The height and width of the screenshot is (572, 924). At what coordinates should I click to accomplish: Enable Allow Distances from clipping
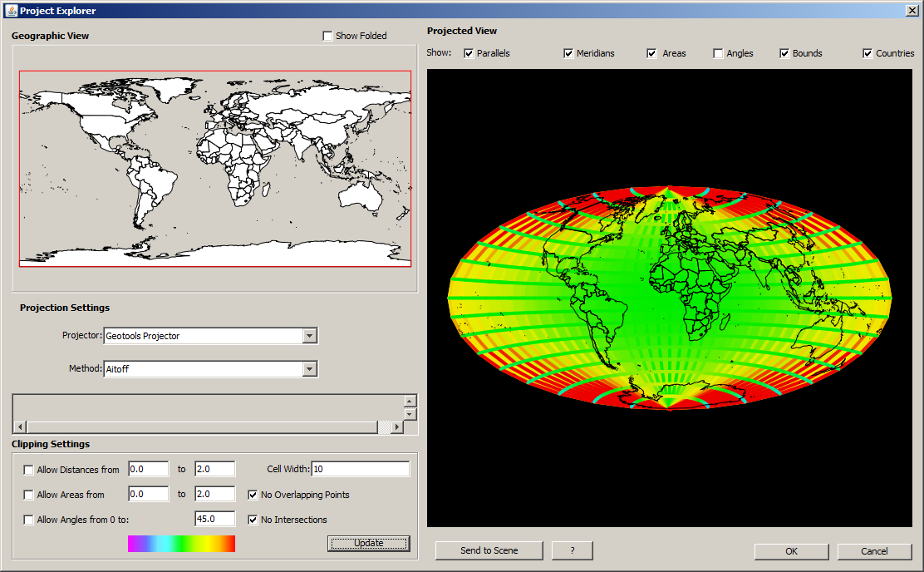point(29,468)
